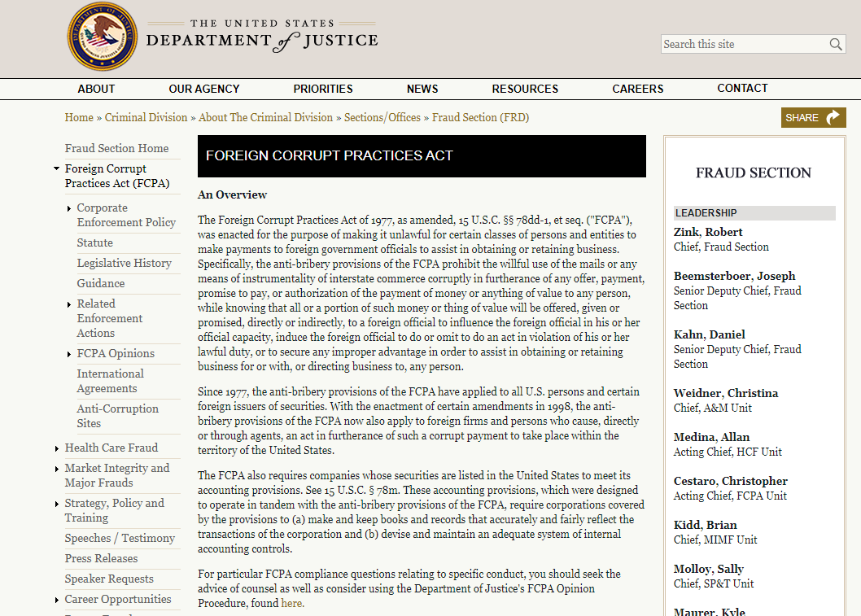Open the News menu
861x616 pixels.
422,89
